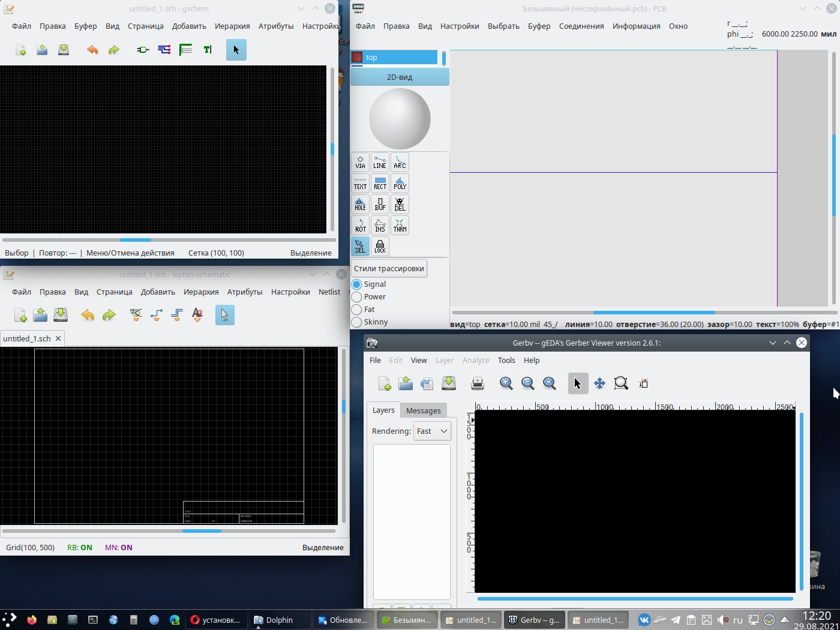The image size is (840, 630).
Task: Open the Rendering dropdown in Gerbv
Action: 432,431
